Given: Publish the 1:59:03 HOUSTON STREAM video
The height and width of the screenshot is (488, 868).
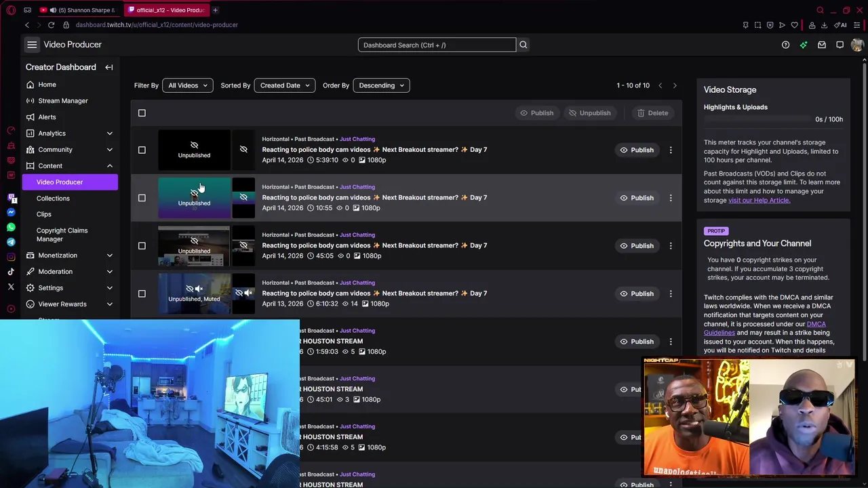Looking at the screenshot, I should click(x=636, y=342).
